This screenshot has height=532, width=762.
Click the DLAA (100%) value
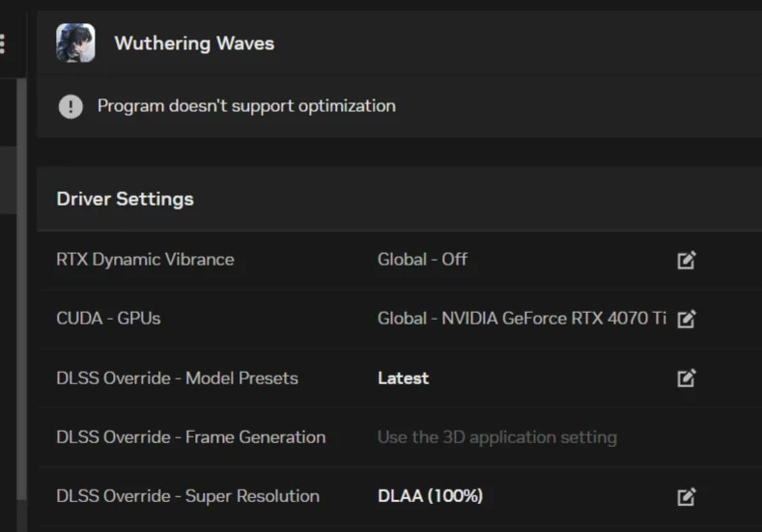click(x=430, y=496)
